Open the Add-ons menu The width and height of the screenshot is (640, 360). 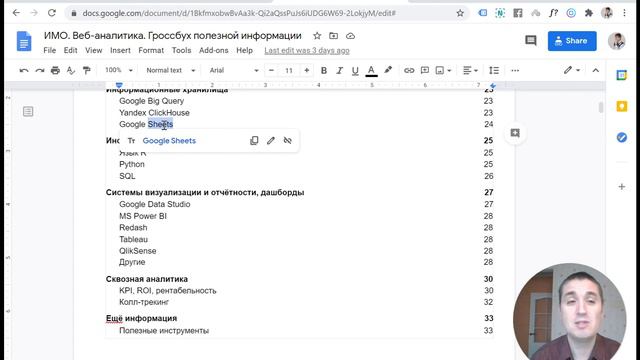tap(213, 51)
